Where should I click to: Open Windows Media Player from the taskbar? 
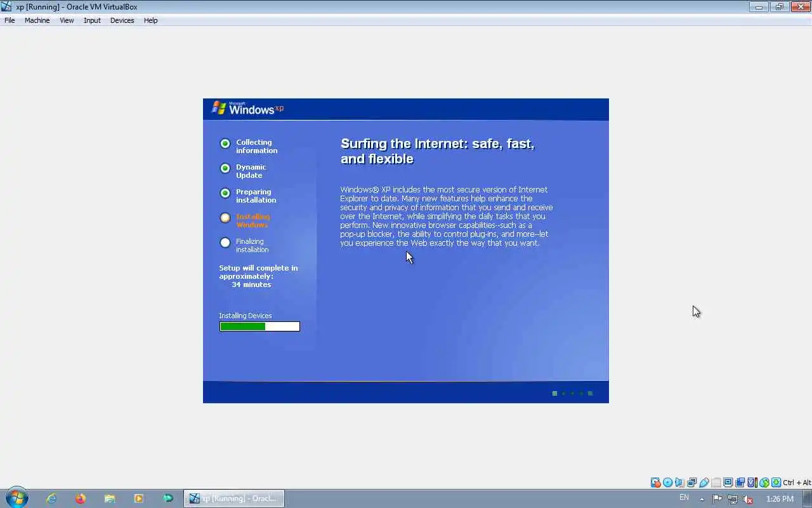pos(139,498)
